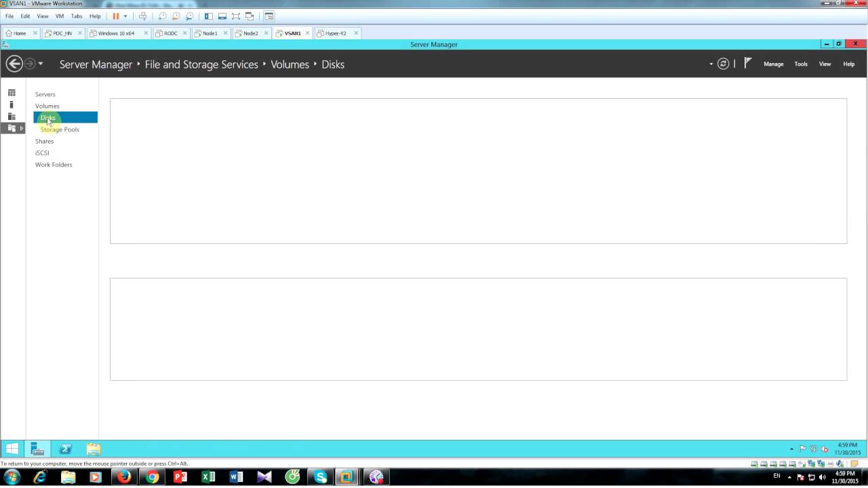Switch to the Node2 tab
This screenshot has height=488, width=868.
coord(250,33)
